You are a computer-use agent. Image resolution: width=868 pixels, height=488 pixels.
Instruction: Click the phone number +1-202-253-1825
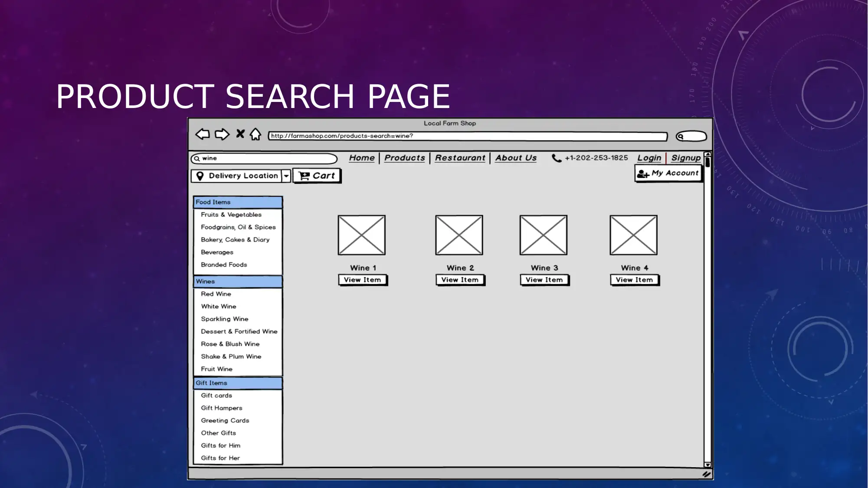(596, 158)
